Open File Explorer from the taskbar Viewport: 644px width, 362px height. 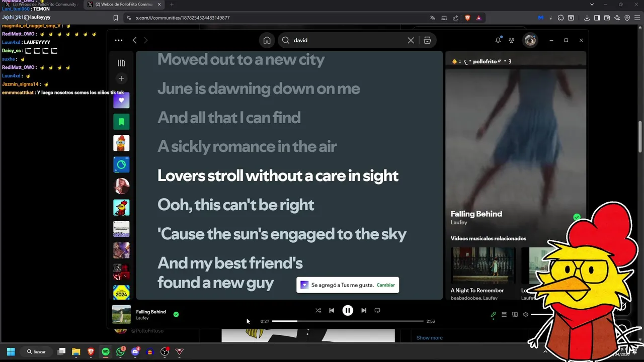click(76, 352)
